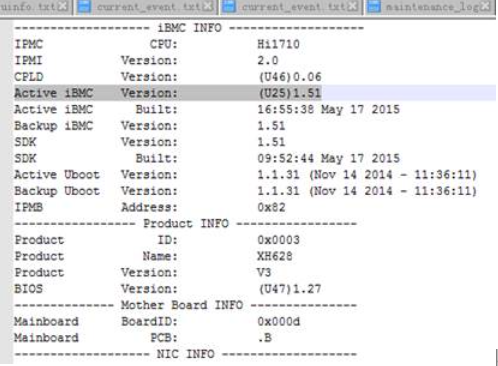Select the SDK Version value '1.51'
Screen dimensions: 498x366
click(271, 142)
